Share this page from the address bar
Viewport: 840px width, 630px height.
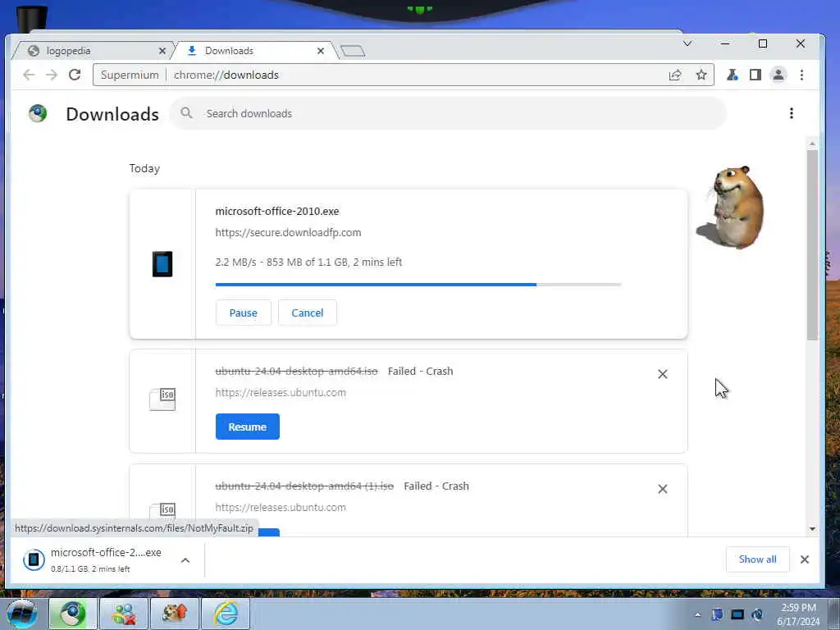pyautogui.click(x=675, y=75)
